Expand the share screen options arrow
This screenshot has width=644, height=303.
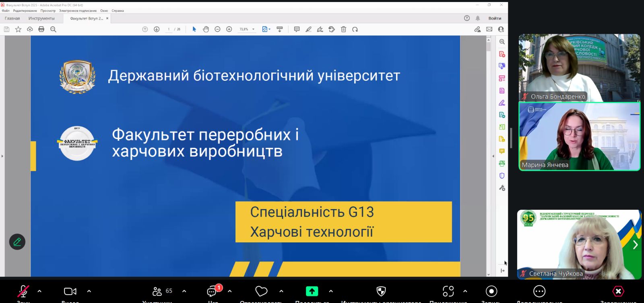[x=331, y=291]
